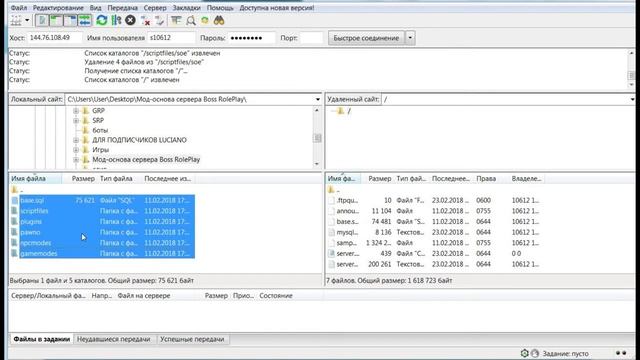Open the Site Manager icon
Viewport: 640px width, 360px height.
(x=16, y=20)
